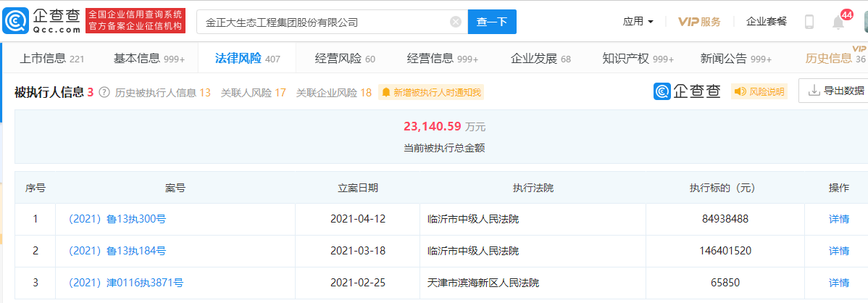Click the help question mark beside 被执行人信息
This screenshot has height=303, width=868.
point(104,93)
